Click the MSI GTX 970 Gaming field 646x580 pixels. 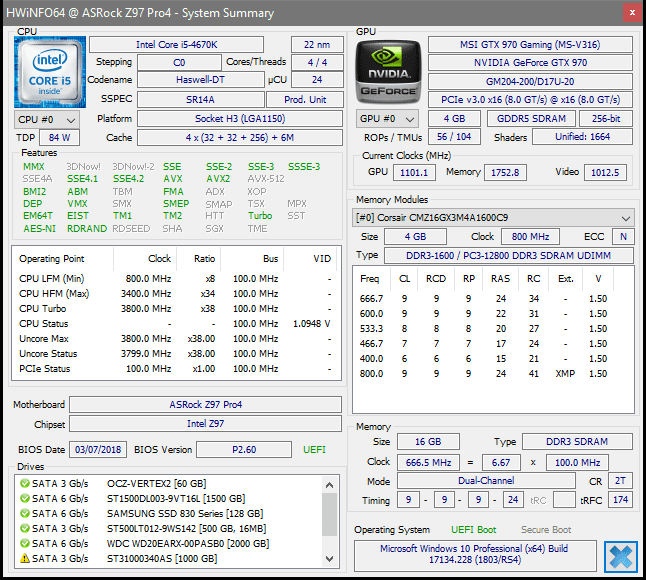[x=530, y=45]
